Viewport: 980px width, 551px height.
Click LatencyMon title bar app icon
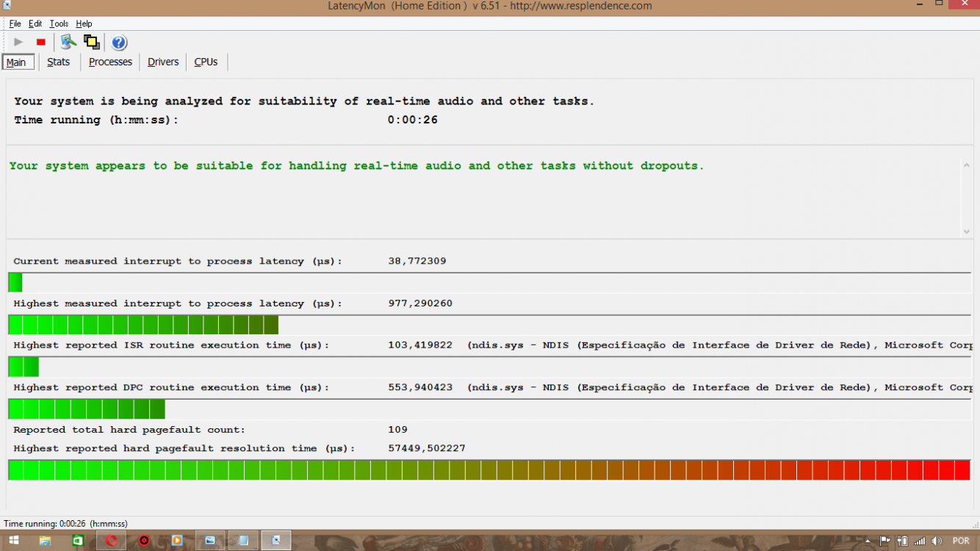tap(7, 6)
